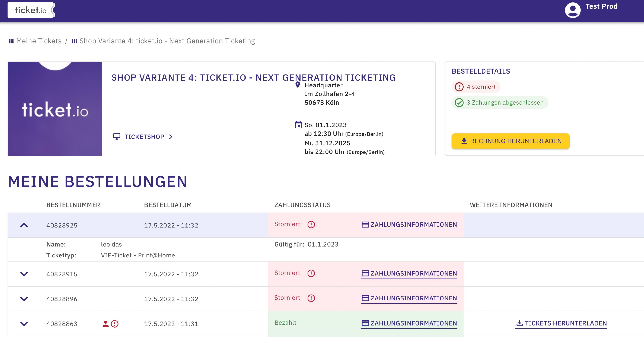Click Storniert status of order 40828925
This screenshot has height=337, width=644.
pyautogui.click(x=287, y=224)
